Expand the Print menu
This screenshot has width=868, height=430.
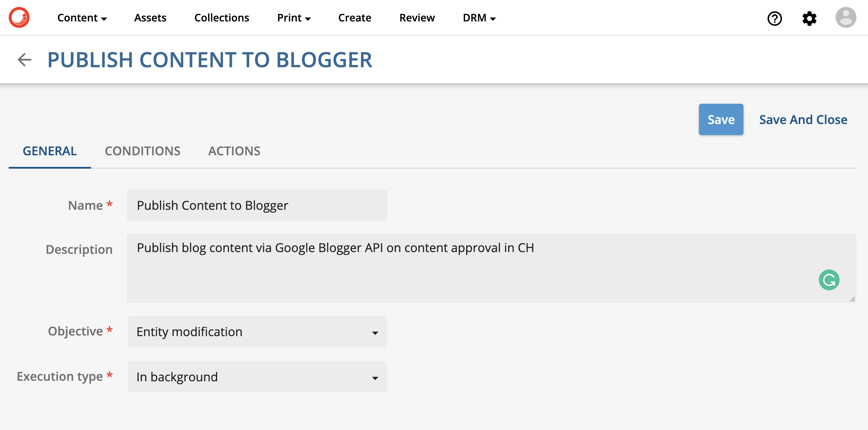[294, 18]
